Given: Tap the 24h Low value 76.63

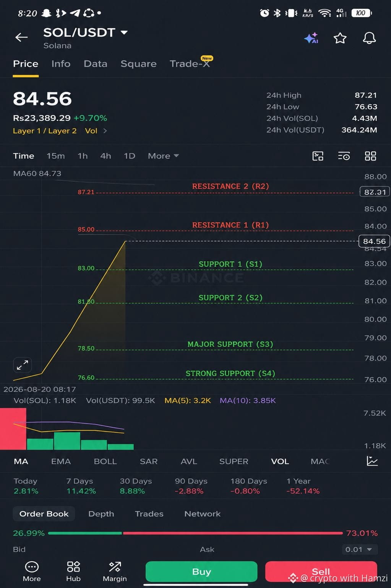Looking at the screenshot, I should tap(366, 107).
